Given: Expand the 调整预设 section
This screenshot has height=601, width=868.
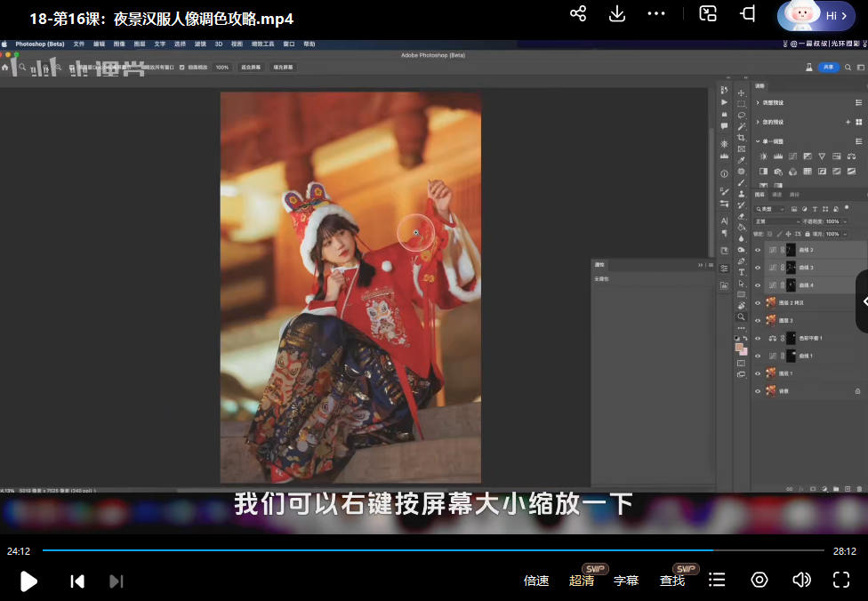Looking at the screenshot, I should tap(758, 102).
